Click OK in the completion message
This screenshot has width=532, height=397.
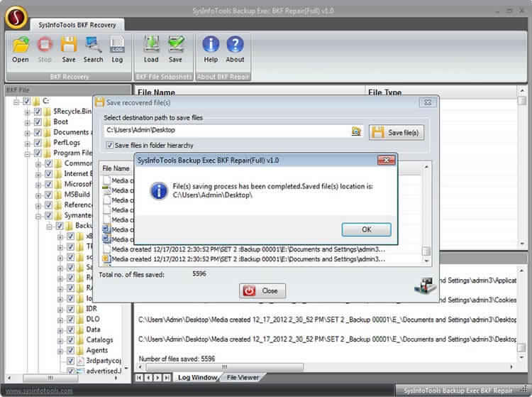(x=367, y=229)
